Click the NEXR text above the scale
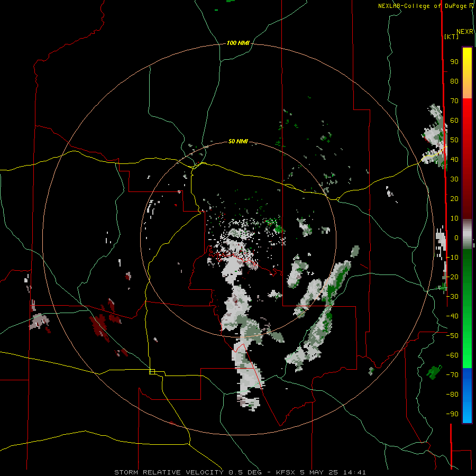Screen dimensions: 476x476 click(464, 32)
